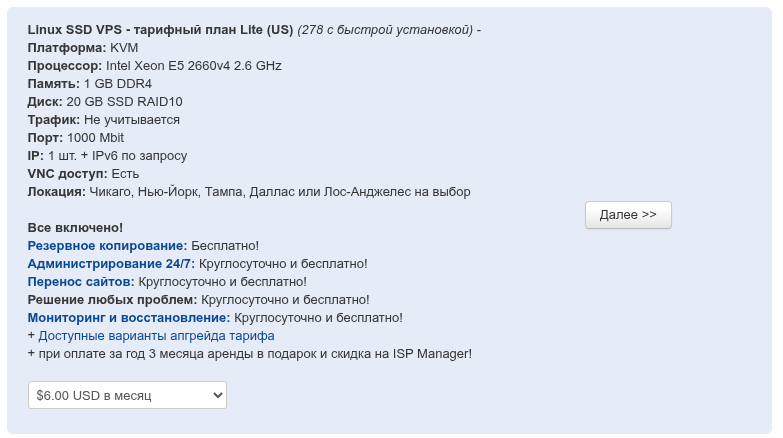The height and width of the screenshot is (438, 783).
Task: Select the "Платформа: KVM" line
Action: pyautogui.click(x=83, y=47)
